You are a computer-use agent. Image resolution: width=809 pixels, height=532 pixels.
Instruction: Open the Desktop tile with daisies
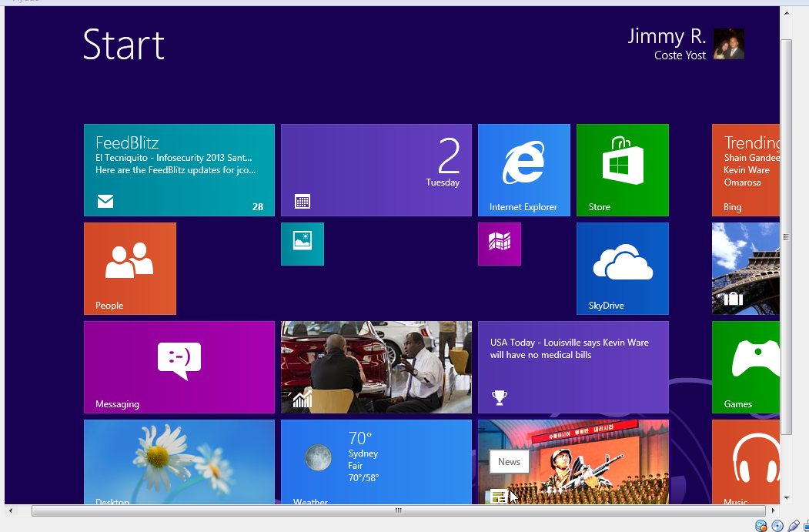click(x=179, y=462)
